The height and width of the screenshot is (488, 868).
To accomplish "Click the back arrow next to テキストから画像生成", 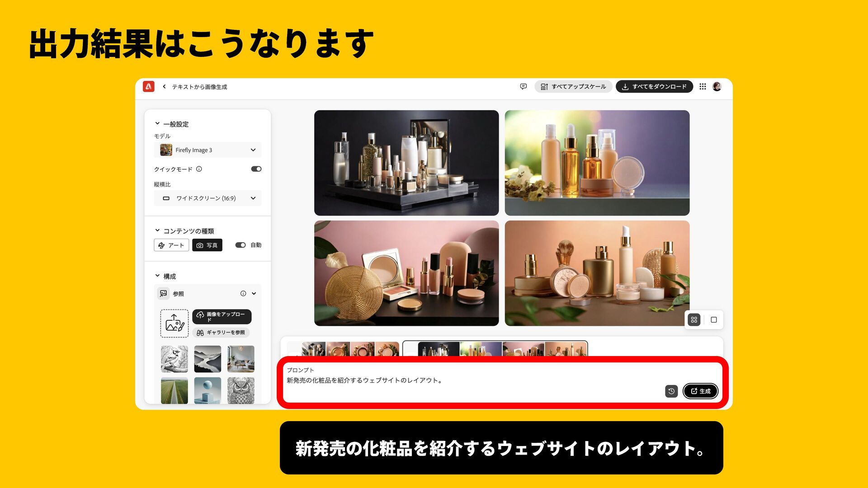I will coord(164,86).
